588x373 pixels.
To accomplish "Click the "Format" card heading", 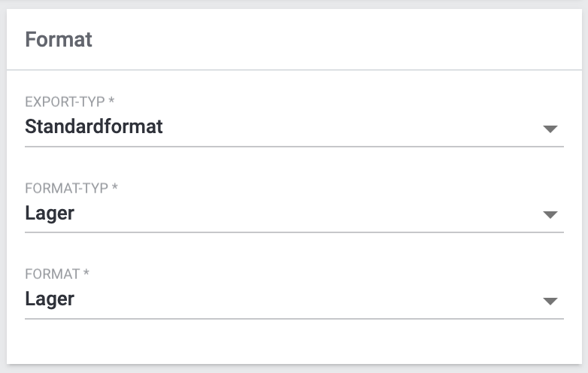I will [x=59, y=39].
